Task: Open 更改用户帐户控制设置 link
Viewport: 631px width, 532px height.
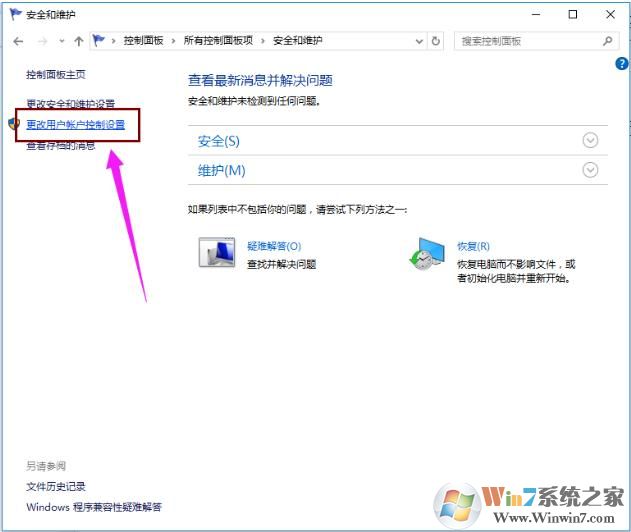Action: (x=76, y=125)
